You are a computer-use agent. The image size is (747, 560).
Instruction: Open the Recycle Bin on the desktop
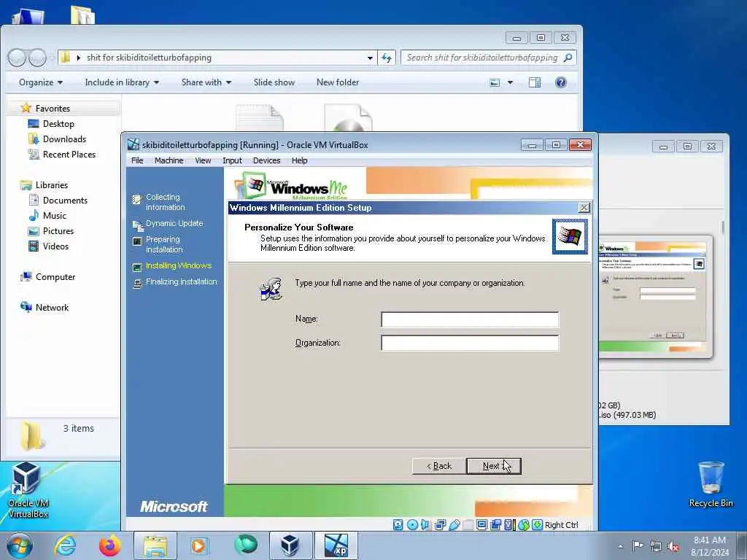711,484
